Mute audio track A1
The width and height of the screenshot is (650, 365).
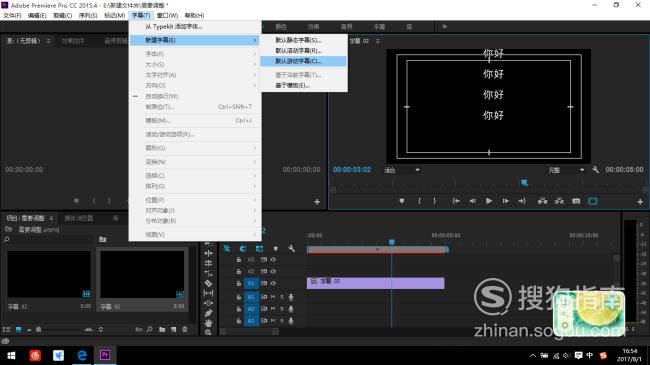(273, 297)
